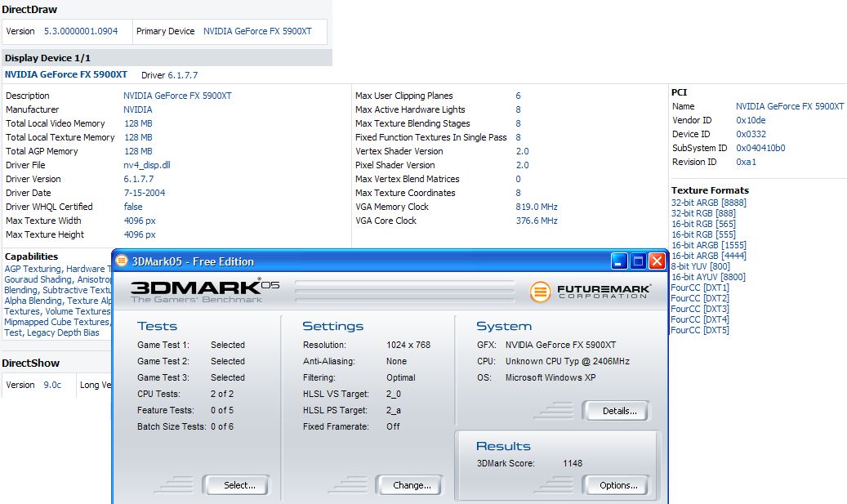Click the CPU value Unknown CPU Typ @ 2406MHz
The height and width of the screenshot is (504, 847).
pos(567,361)
